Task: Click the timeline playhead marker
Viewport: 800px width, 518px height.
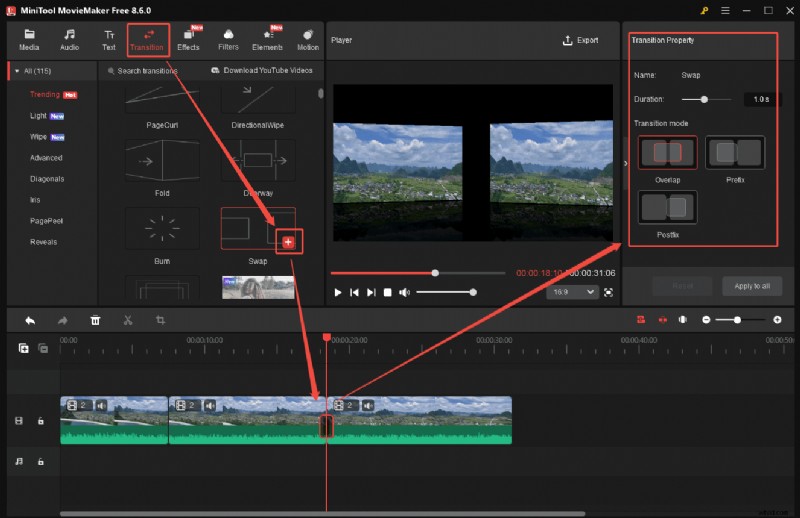Action: click(327, 337)
